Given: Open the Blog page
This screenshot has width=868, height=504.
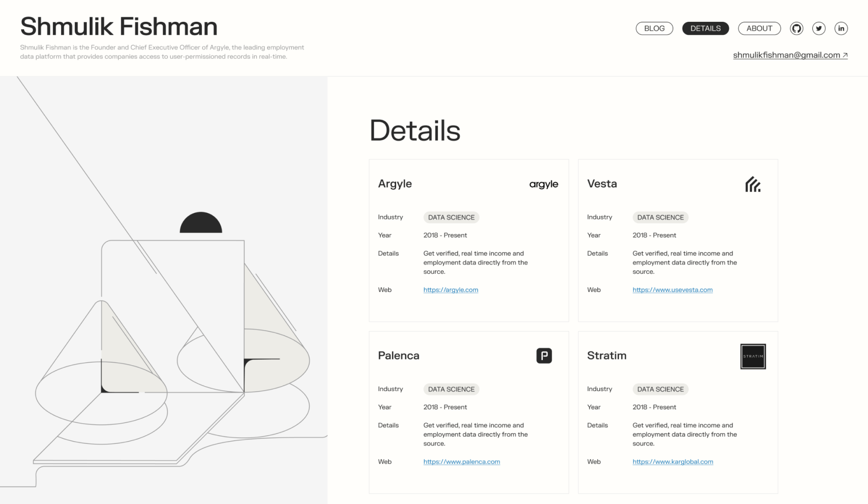Looking at the screenshot, I should 654,29.
